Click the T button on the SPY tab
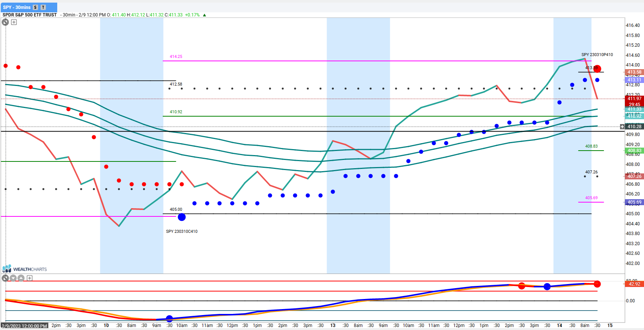Viewport: 644px width, 330px height. tap(43, 7)
